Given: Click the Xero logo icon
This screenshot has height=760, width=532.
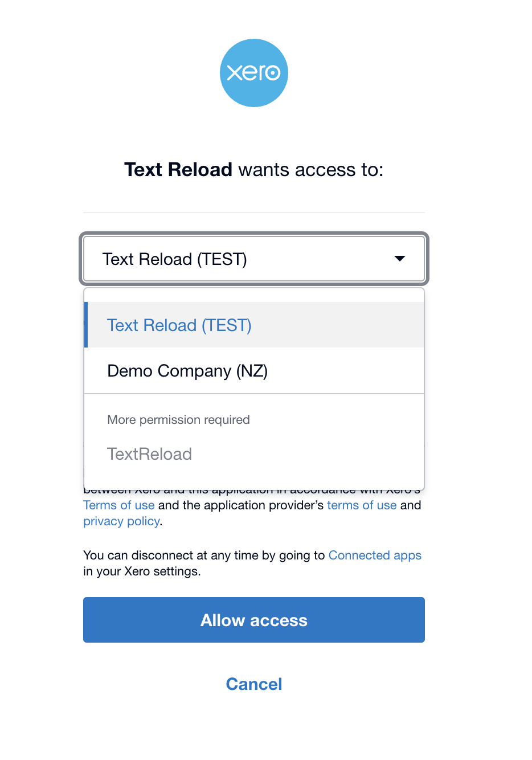Looking at the screenshot, I should click(x=254, y=72).
